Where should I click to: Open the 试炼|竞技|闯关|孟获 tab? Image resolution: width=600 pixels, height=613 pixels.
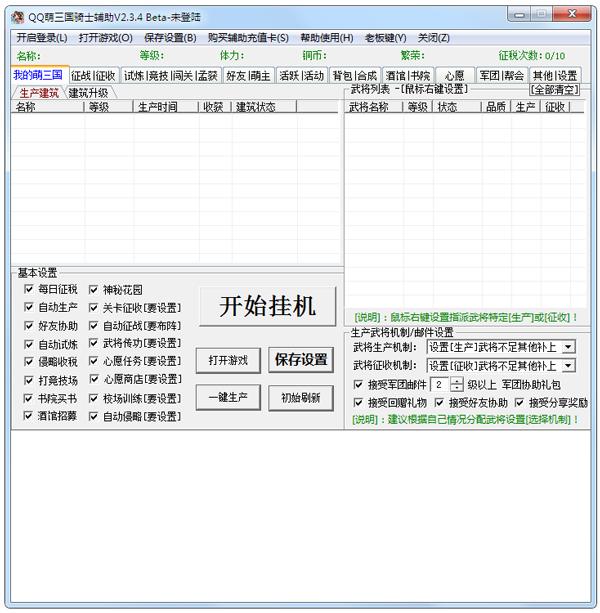171,75
